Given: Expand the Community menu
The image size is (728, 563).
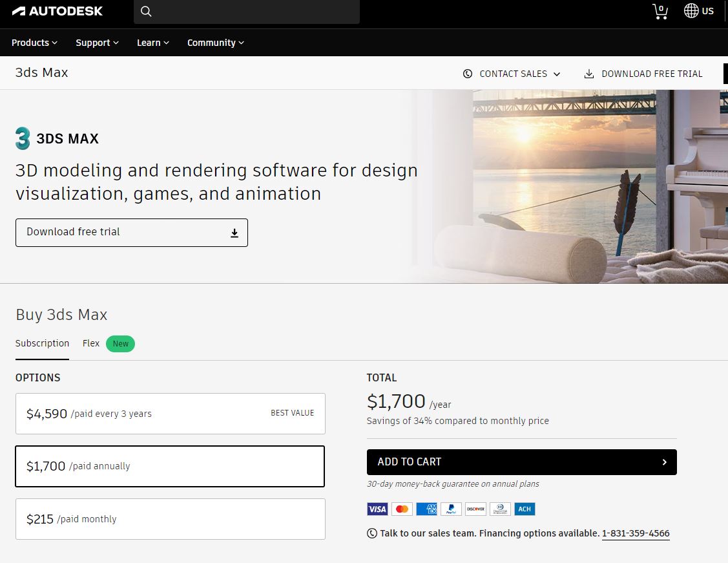Looking at the screenshot, I should pyautogui.click(x=216, y=43).
